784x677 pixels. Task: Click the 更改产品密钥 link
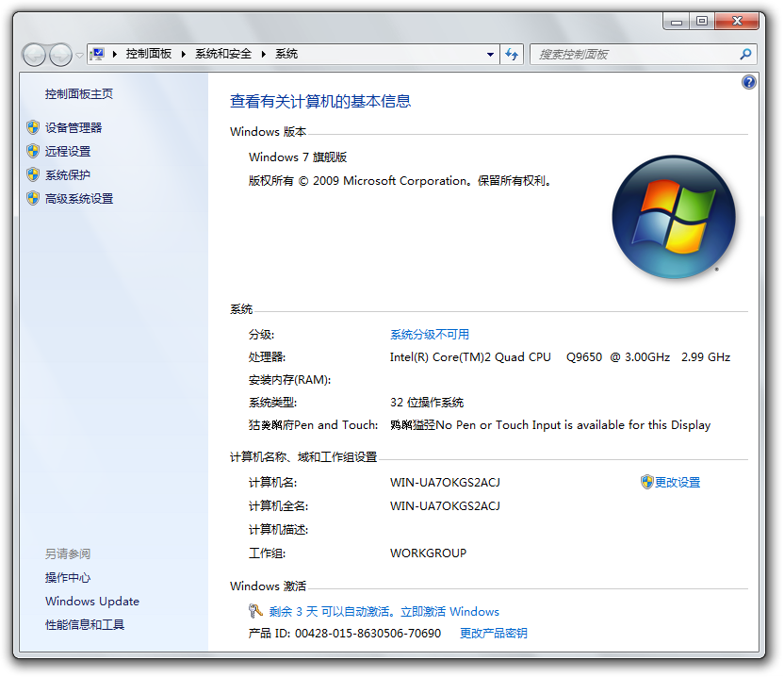[494, 634]
